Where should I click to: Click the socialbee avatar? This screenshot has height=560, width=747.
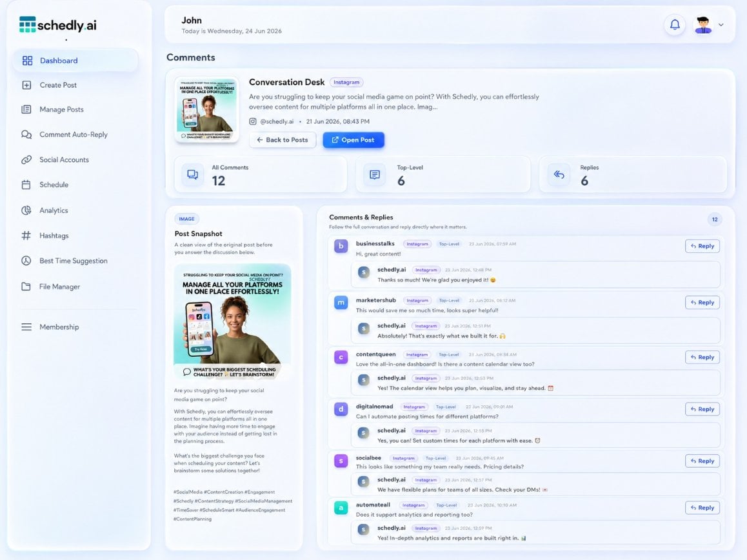point(341,461)
